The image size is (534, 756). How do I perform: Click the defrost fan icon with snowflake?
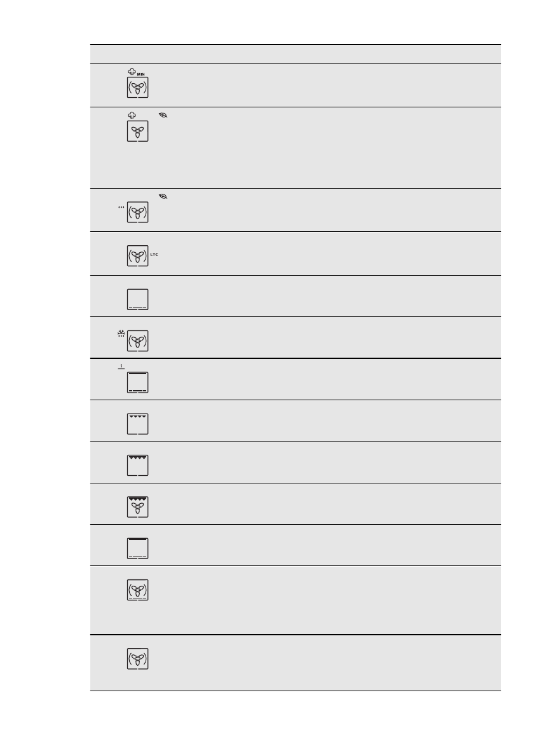(x=138, y=340)
